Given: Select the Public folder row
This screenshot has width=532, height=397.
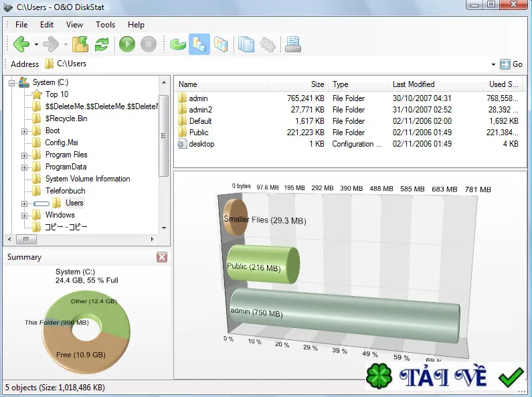Looking at the screenshot, I should click(x=349, y=133).
